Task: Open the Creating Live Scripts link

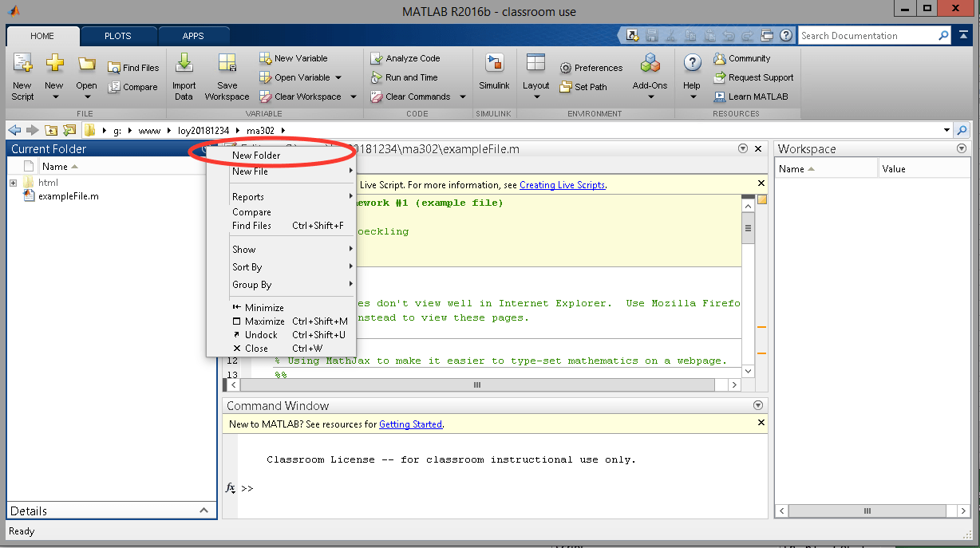Action: coord(562,185)
